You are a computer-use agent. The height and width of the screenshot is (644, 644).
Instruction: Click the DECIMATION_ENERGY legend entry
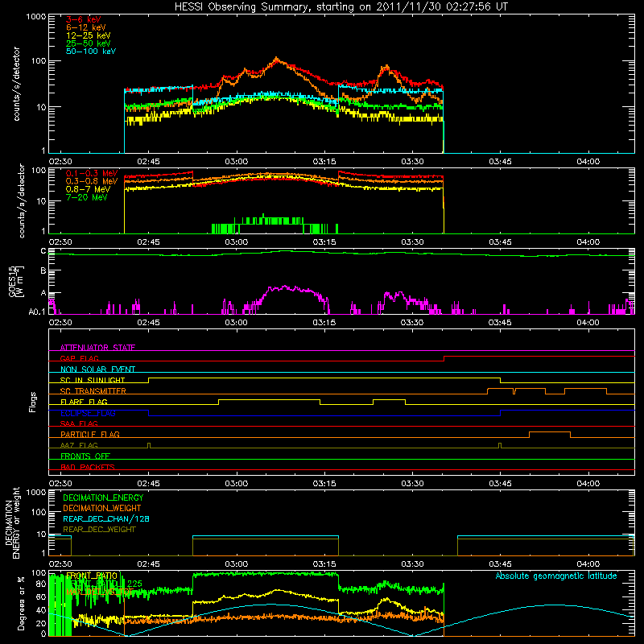pyautogui.click(x=103, y=497)
